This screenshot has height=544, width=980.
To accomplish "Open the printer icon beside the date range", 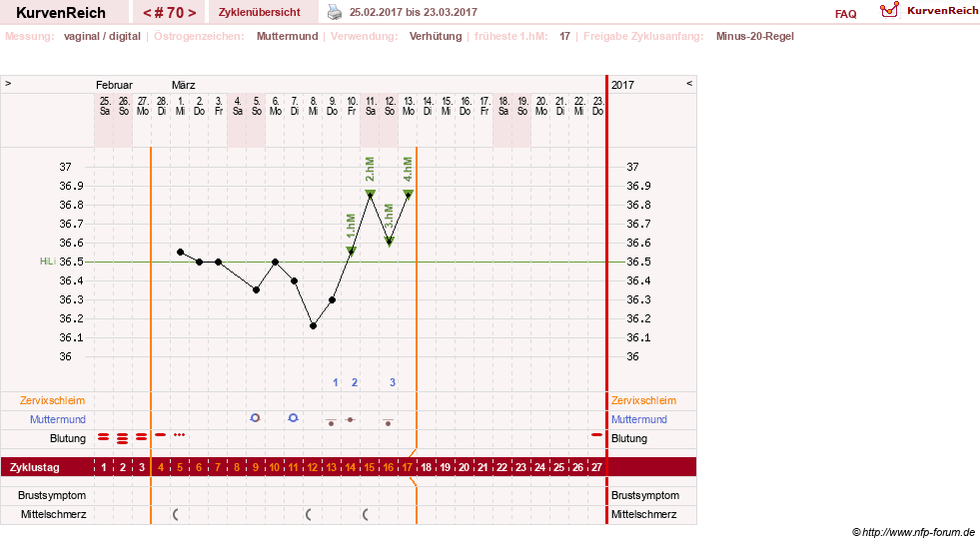I will [335, 12].
